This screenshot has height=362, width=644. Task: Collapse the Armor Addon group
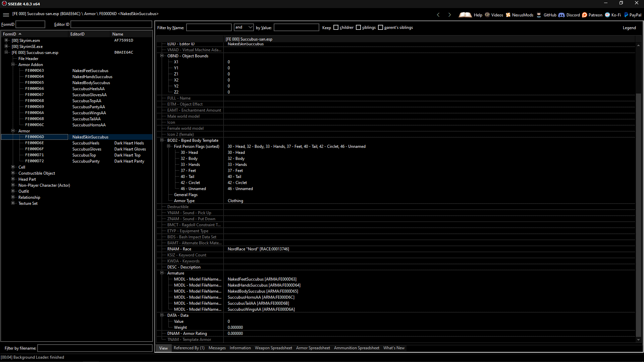click(13, 64)
